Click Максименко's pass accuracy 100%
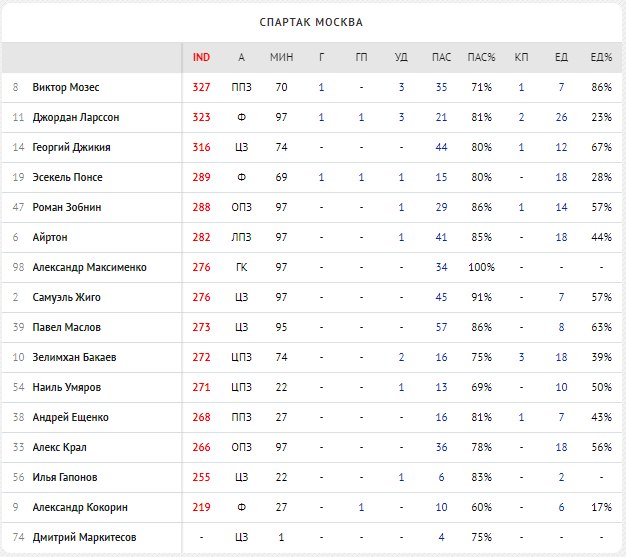Screen dimensions: 626x557 tap(481, 267)
